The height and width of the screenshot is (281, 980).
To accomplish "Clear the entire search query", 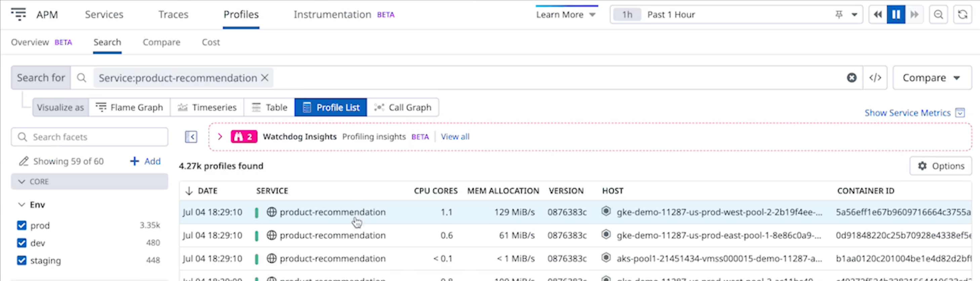I will 851,78.
